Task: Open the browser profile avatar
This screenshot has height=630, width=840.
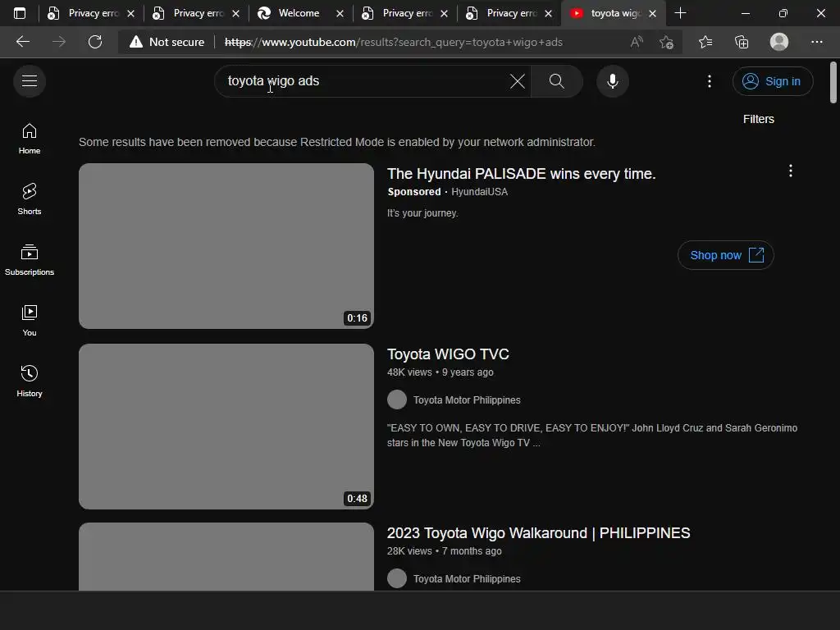Action: (x=779, y=42)
